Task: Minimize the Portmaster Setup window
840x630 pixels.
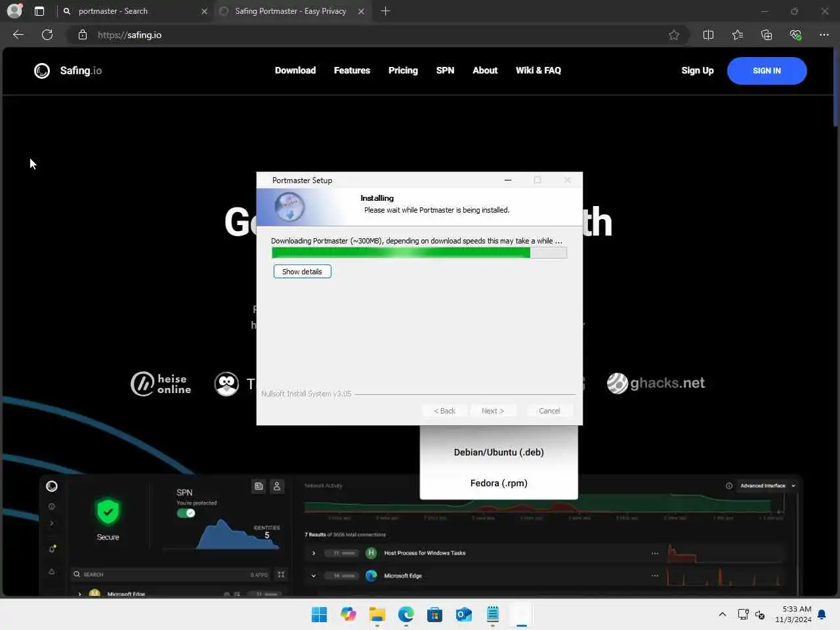Action: click(x=507, y=180)
